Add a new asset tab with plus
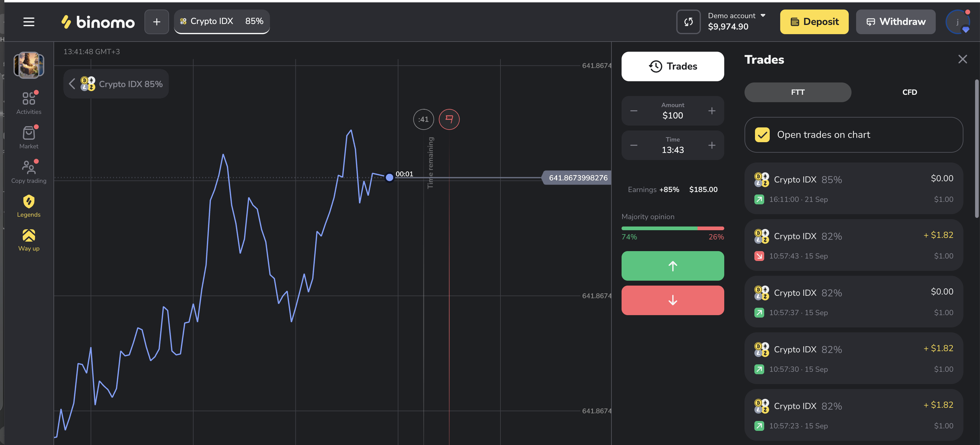Image resolution: width=980 pixels, height=445 pixels. click(x=156, y=22)
